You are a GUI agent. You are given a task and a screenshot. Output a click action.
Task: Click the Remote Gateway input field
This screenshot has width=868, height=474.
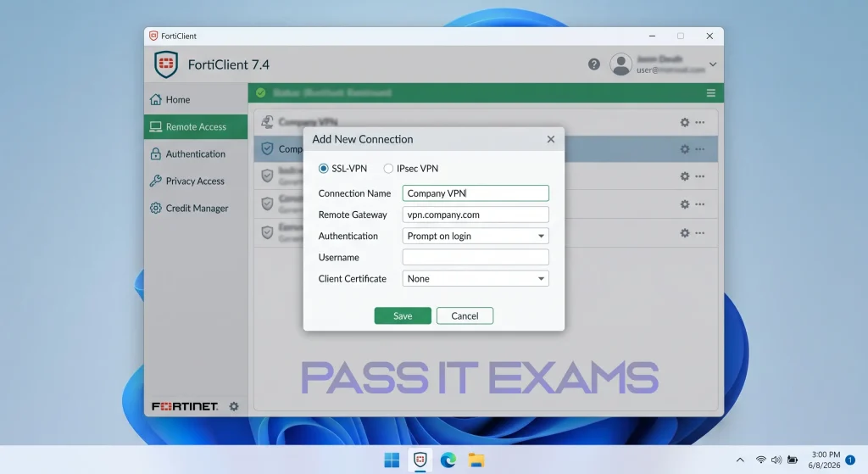click(476, 215)
